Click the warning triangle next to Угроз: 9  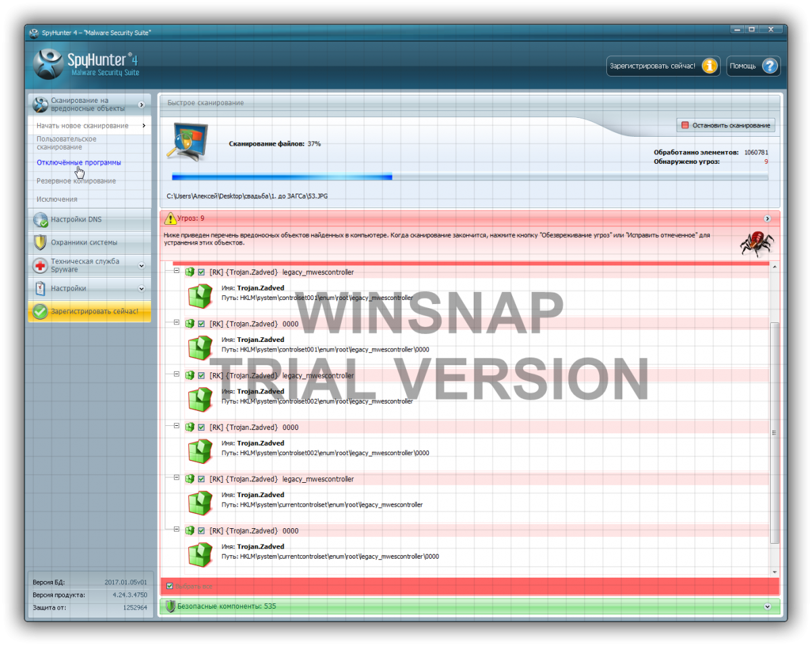point(171,218)
